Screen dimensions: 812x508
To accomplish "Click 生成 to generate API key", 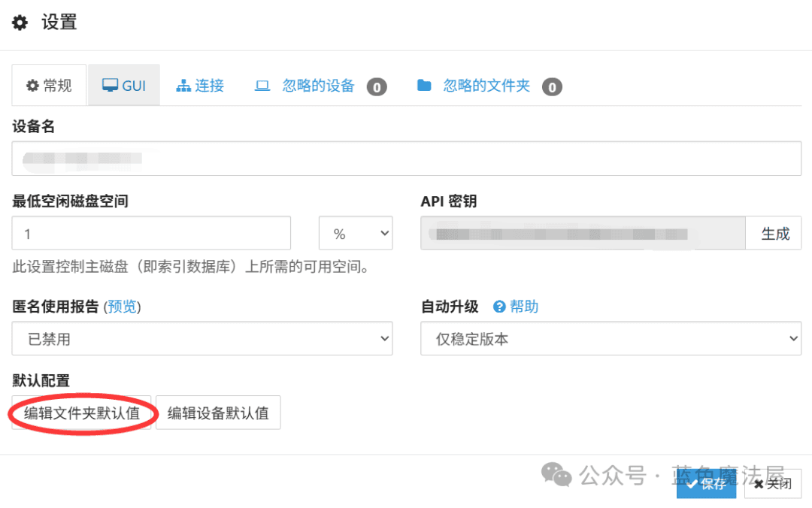I will [x=774, y=233].
